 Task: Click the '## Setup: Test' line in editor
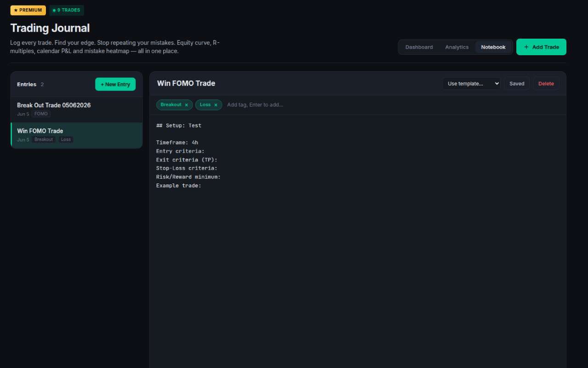pos(179,126)
